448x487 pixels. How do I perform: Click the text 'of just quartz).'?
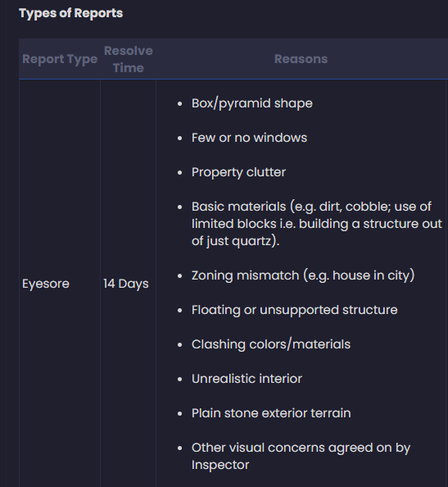tap(236, 241)
